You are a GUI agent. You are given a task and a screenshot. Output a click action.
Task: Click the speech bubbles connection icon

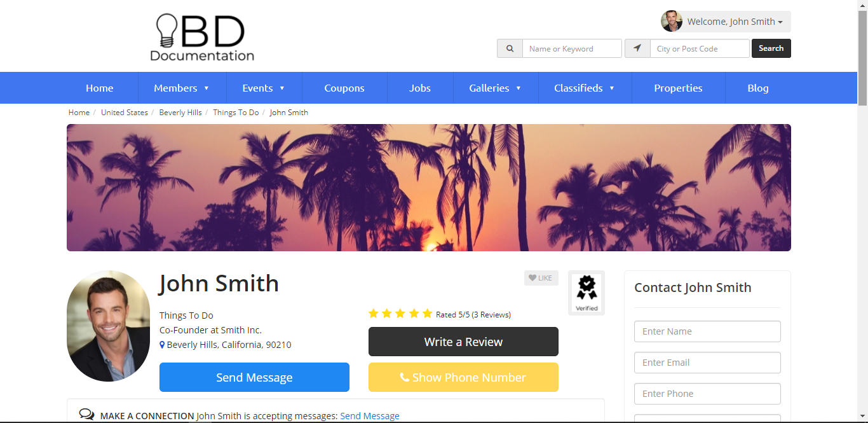[87, 415]
